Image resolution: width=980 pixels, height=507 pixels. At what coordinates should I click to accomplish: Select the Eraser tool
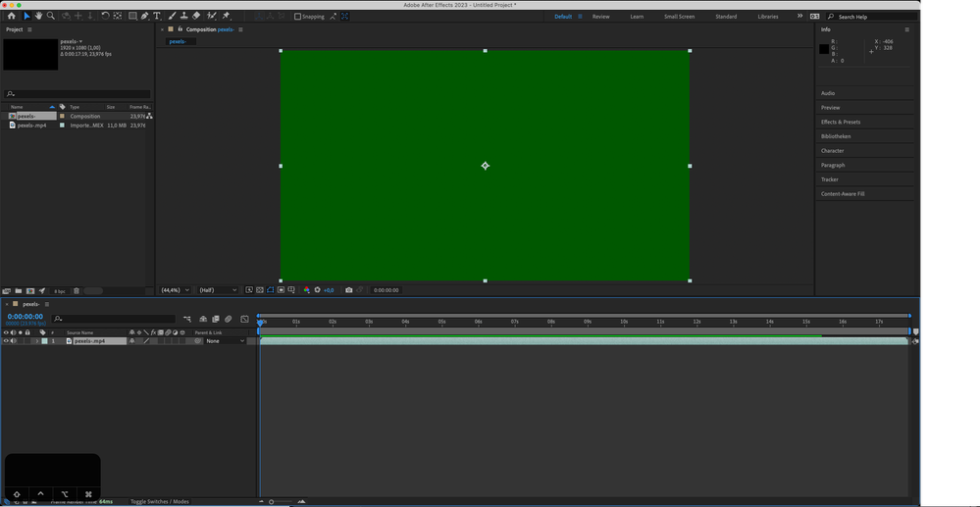click(x=195, y=17)
